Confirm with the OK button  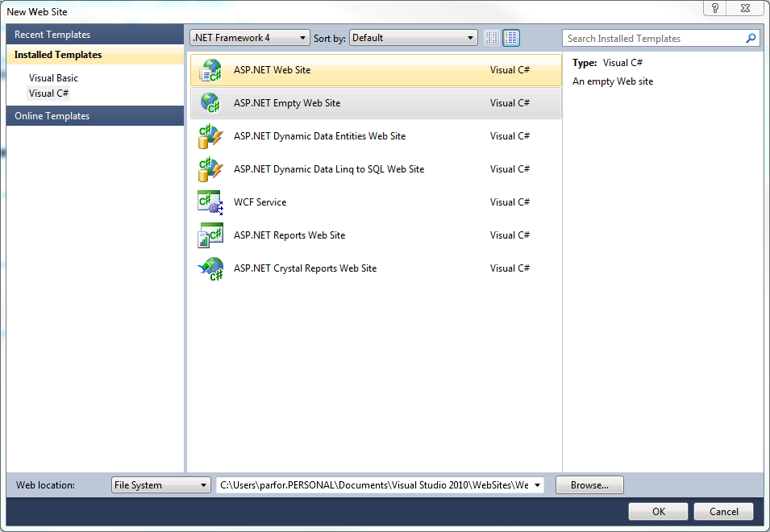click(658, 511)
